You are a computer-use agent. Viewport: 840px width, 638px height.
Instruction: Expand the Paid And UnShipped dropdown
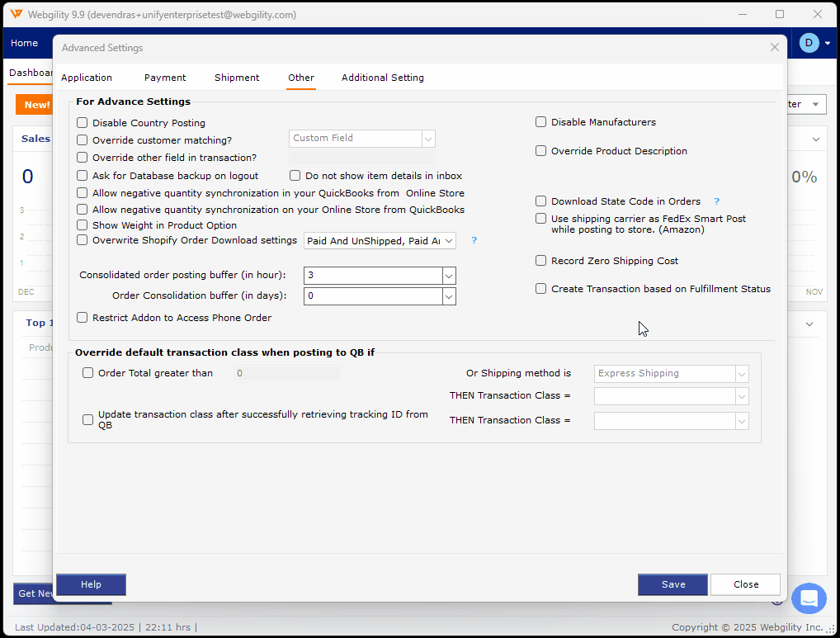(449, 241)
